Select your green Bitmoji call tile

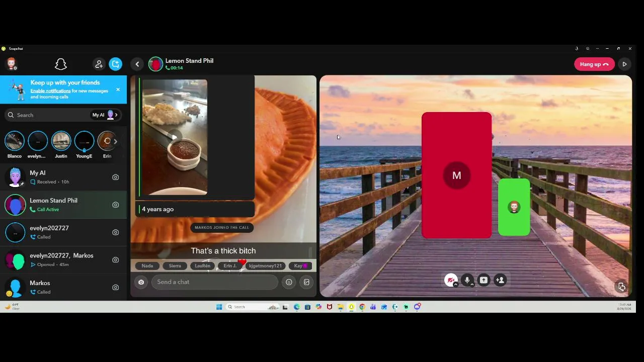pos(514,207)
